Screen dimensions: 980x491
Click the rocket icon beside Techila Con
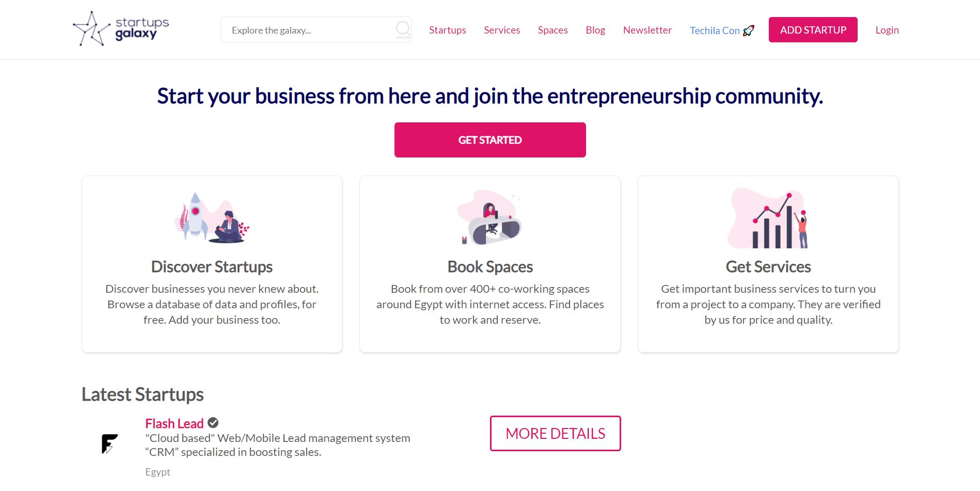click(x=749, y=30)
